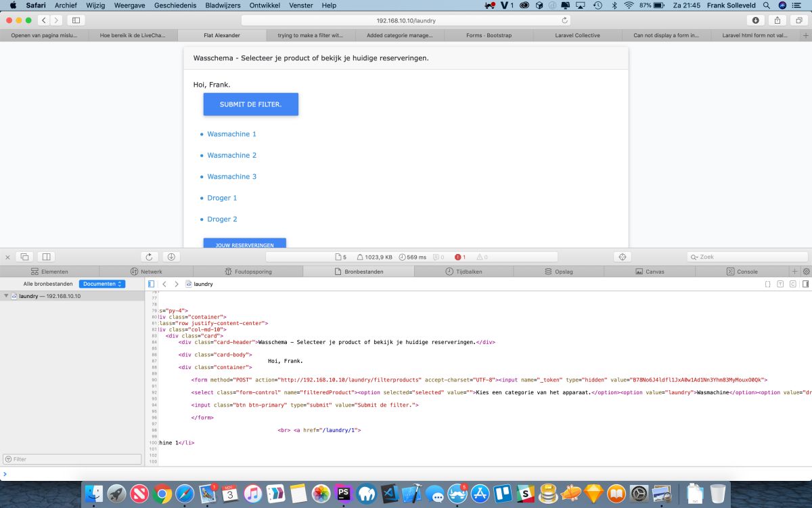Open the Wasmachine 3 link
This screenshot has width=812, height=508.
(x=231, y=177)
